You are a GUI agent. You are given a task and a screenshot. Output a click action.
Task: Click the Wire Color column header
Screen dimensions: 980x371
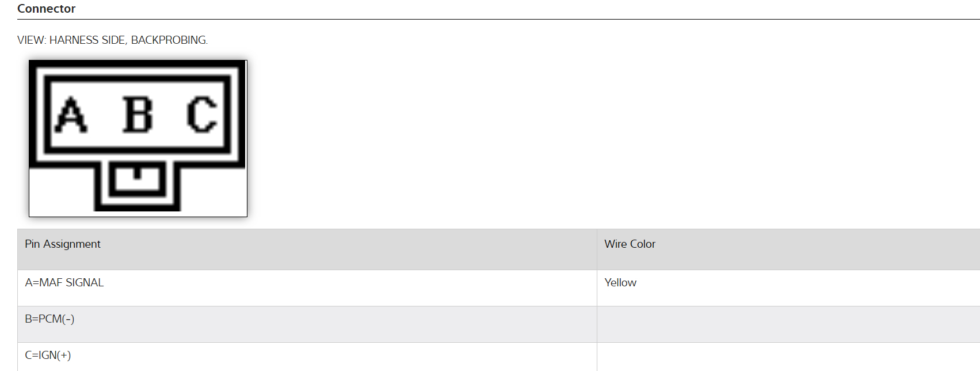630,244
